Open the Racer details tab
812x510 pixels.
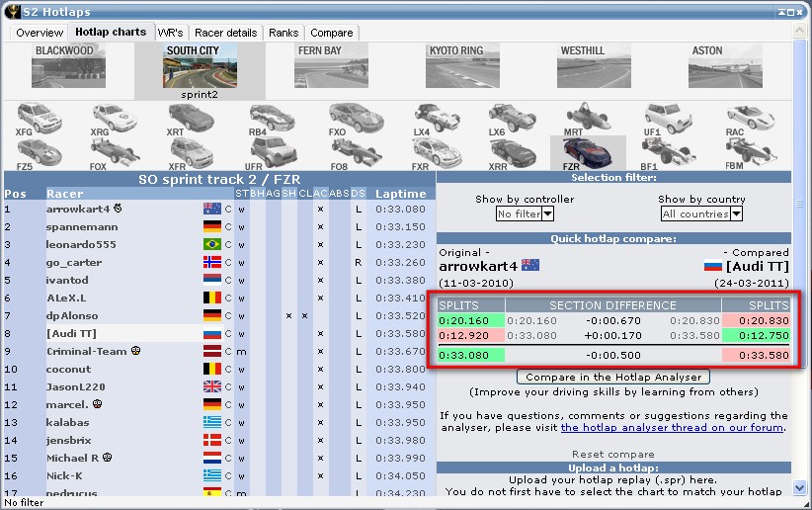226,33
